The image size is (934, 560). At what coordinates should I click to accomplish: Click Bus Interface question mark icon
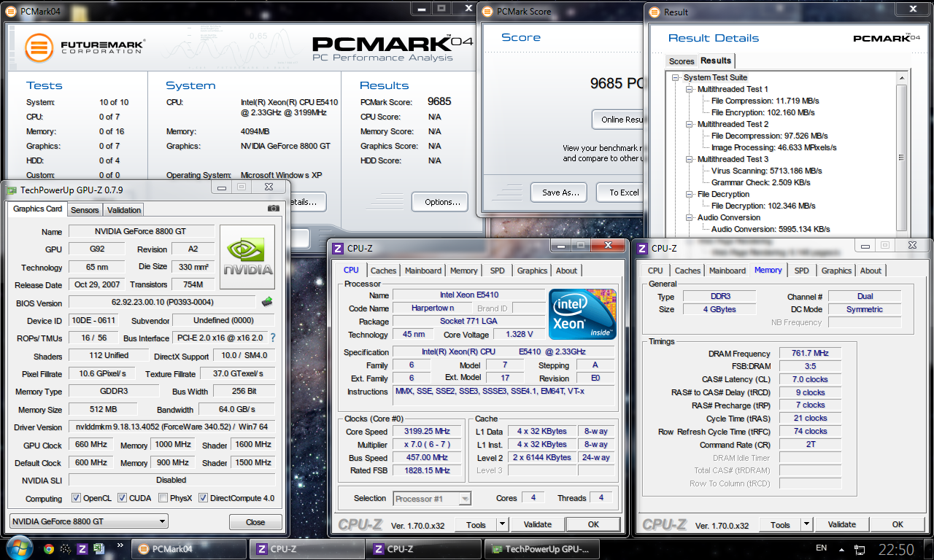pos(273,338)
